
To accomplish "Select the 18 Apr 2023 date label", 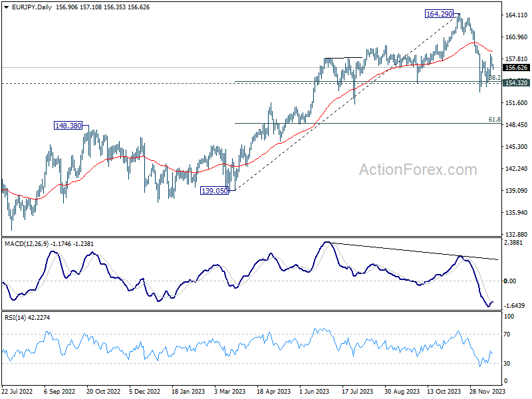I will tap(274, 391).
